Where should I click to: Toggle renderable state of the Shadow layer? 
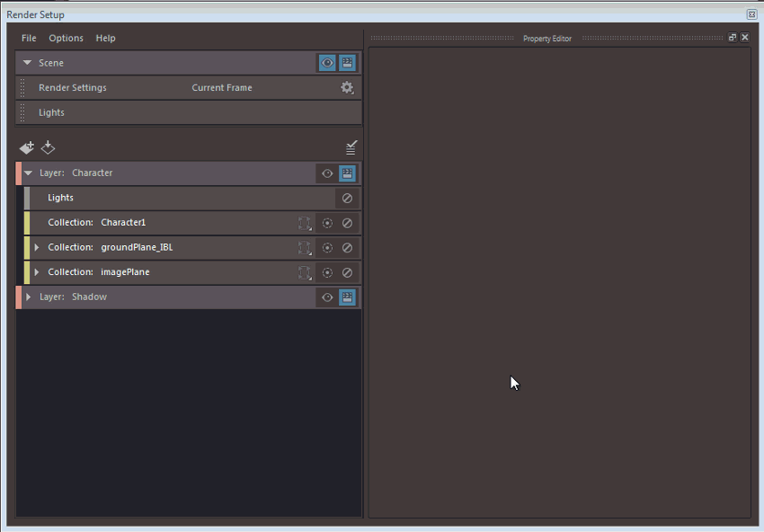347,297
